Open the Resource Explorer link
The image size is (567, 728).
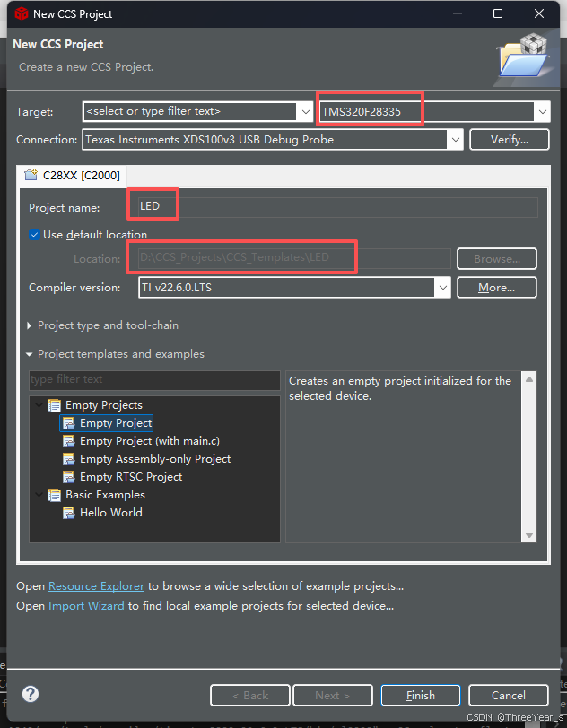tap(96, 586)
